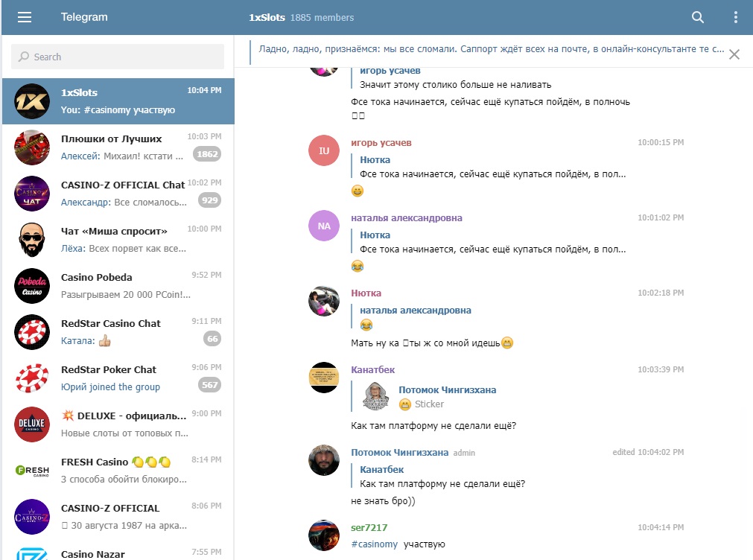Image resolution: width=753 pixels, height=560 pixels.
Task: Open the hamburger main menu
Action: [25, 17]
